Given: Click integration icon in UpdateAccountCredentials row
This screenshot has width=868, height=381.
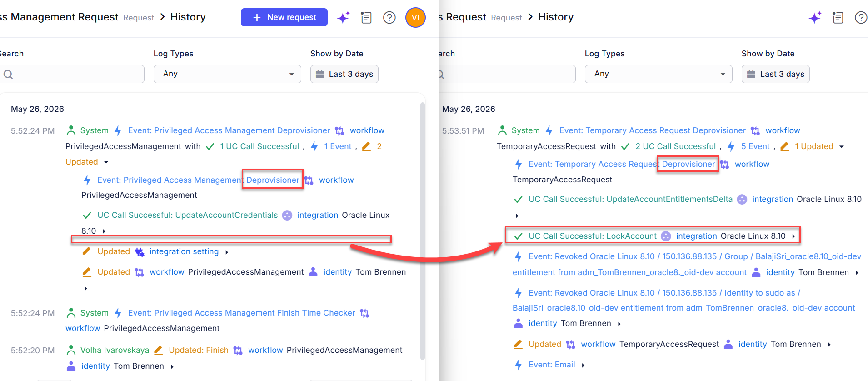Looking at the screenshot, I should coord(287,216).
